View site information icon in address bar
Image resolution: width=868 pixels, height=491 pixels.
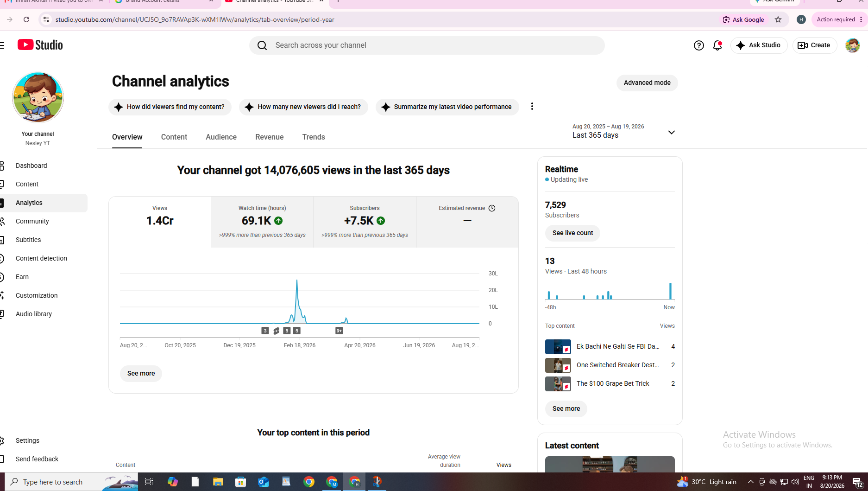(x=46, y=19)
